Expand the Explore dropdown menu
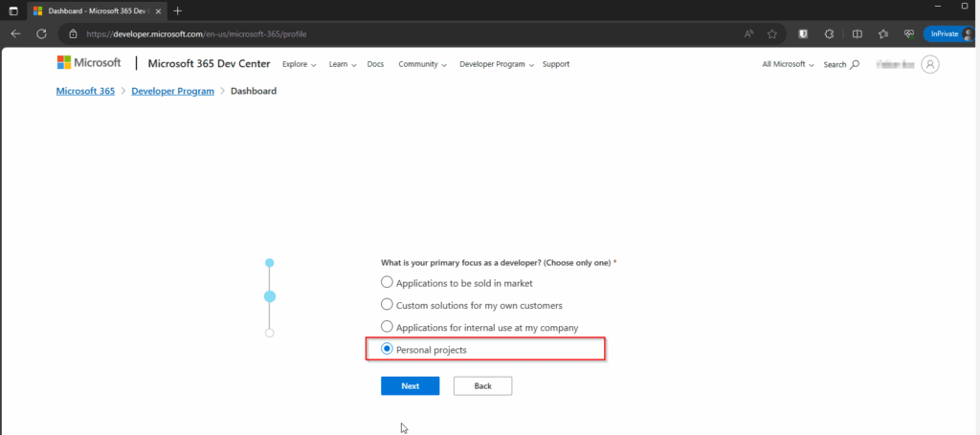The image size is (980, 435). pyautogui.click(x=300, y=64)
